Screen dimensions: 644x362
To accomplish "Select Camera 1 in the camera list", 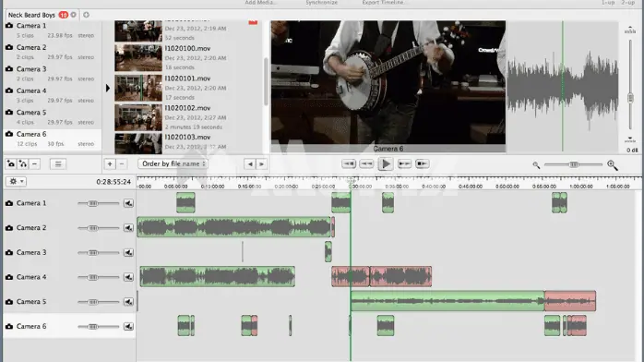I will coord(53,30).
